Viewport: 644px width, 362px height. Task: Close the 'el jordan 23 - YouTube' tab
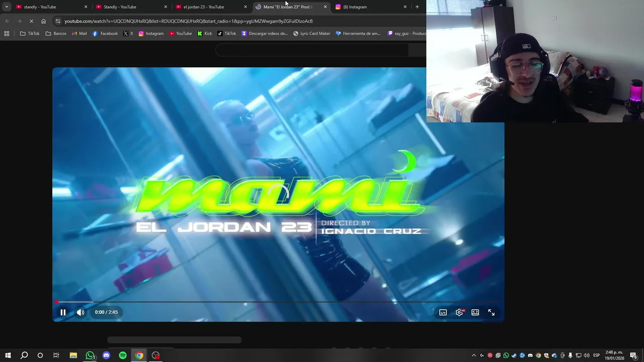(x=246, y=7)
